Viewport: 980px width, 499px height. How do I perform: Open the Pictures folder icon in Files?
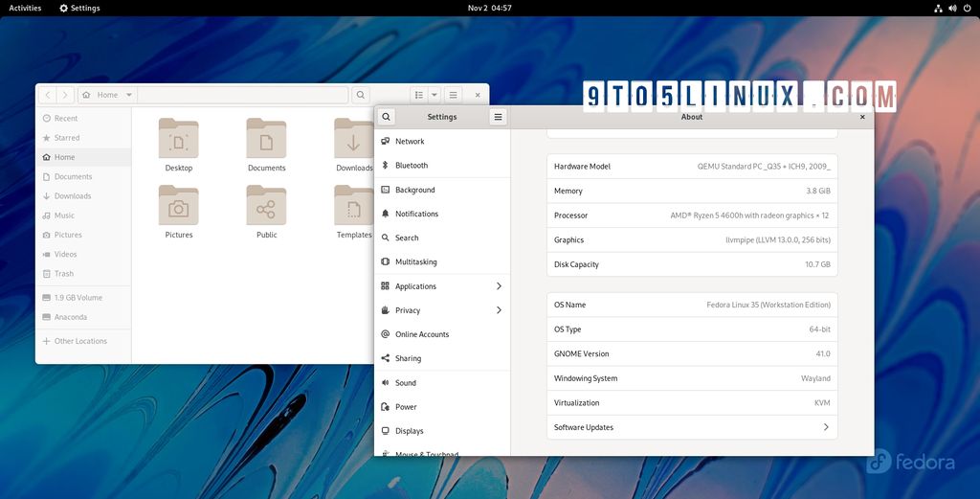[x=179, y=206]
